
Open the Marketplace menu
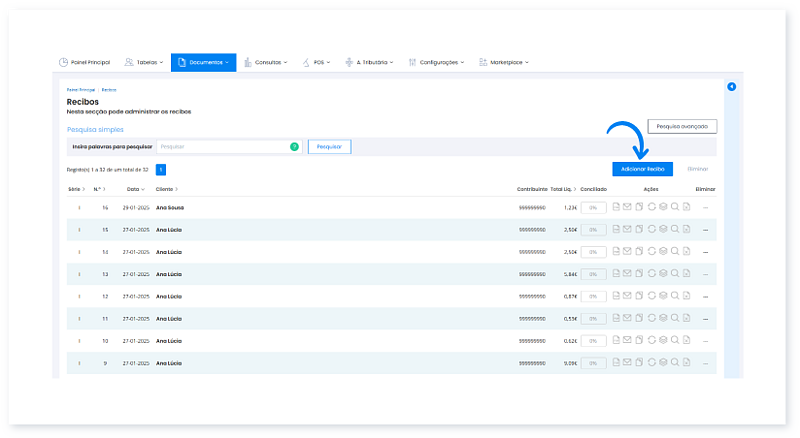click(x=504, y=62)
